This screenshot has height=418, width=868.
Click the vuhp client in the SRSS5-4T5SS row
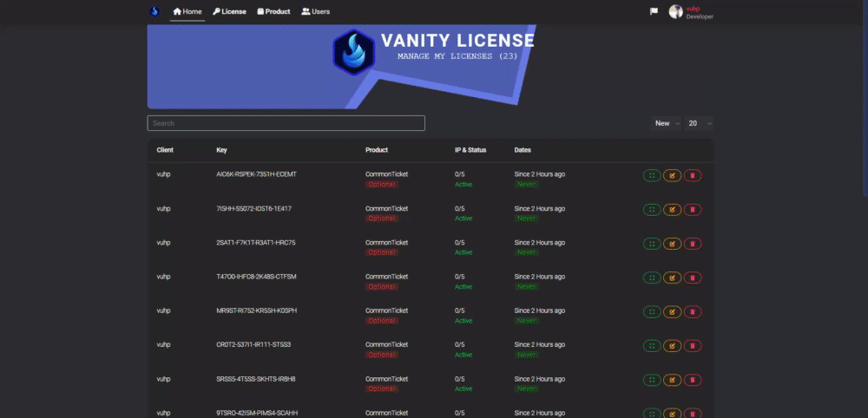[x=163, y=379]
